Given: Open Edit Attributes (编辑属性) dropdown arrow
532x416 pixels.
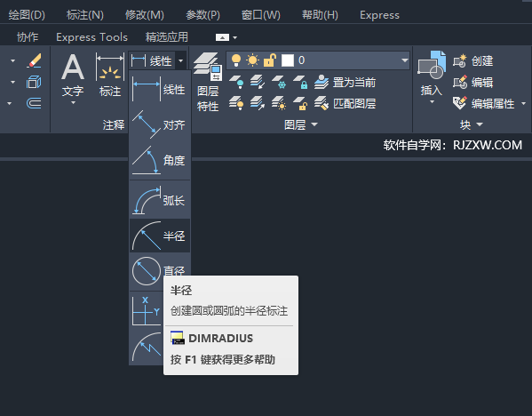Looking at the screenshot, I should pos(523,103).
